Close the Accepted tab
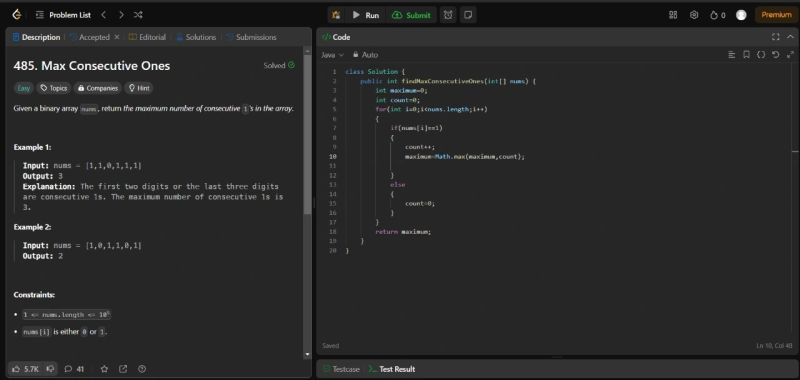 pos(116,37)
